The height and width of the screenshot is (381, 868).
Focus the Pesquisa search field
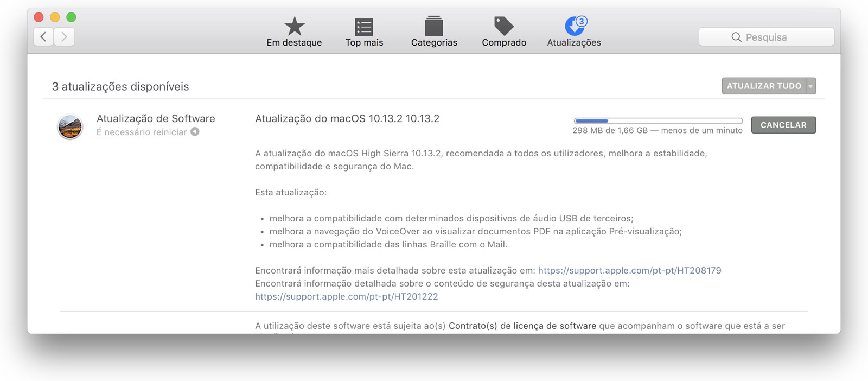point(766,37)
